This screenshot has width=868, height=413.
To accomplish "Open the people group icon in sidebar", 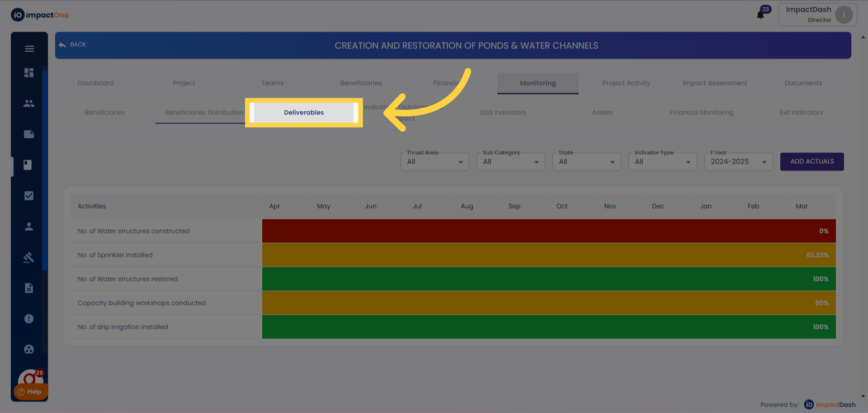I will [x=29, y=104].
